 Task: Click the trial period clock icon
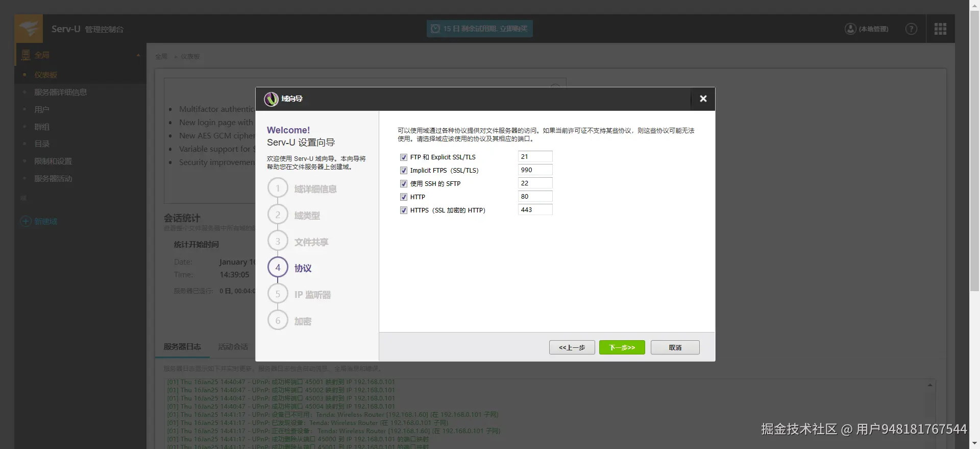(x=435, y=29)
